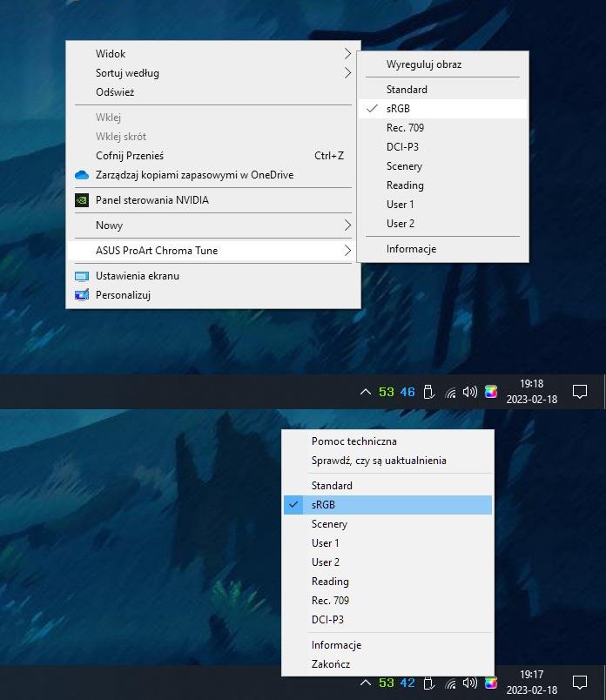Click the icon beside Personalizuj
606x700 pixels.
pos(82,295)
